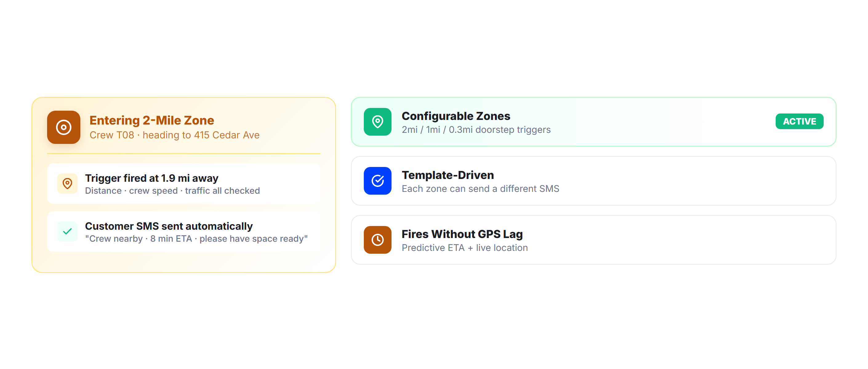The height and width of the screenshot is (369, 868).
Task: Click '2mi / 1mi / 0.3mi doorstep triggers' text
Action: pyautogui.click(x=476, y=130)
